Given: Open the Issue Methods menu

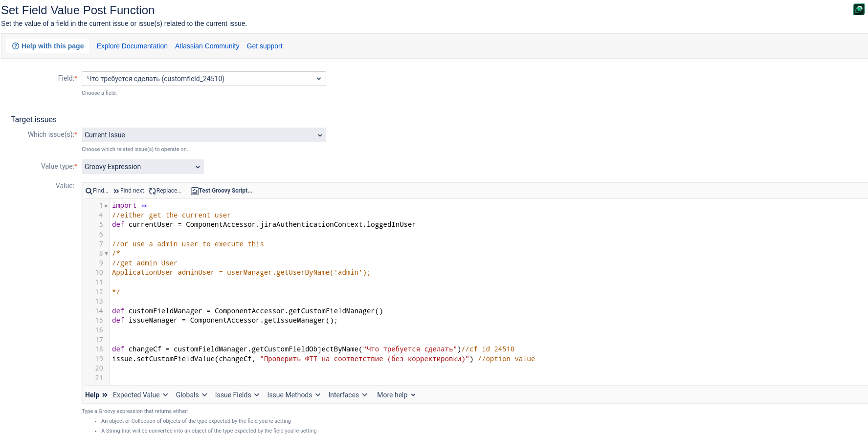Looking at the screenshot, I should (293, 395).
